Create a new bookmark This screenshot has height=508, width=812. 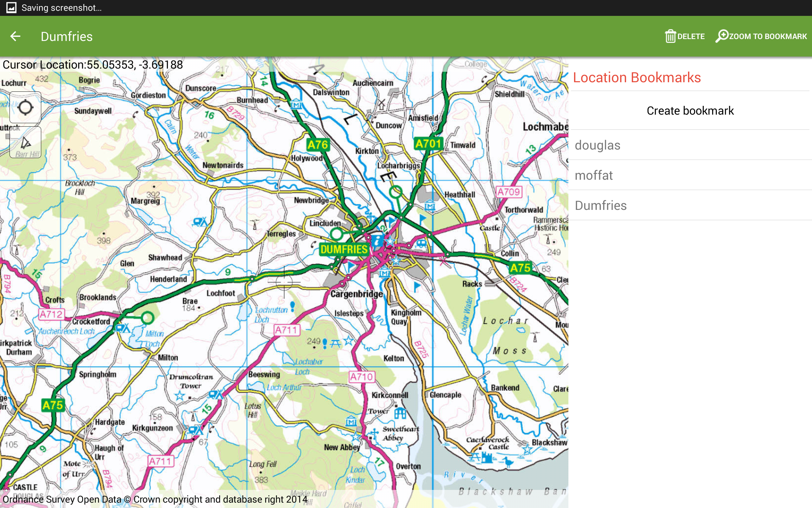click(x=690, y=110)
